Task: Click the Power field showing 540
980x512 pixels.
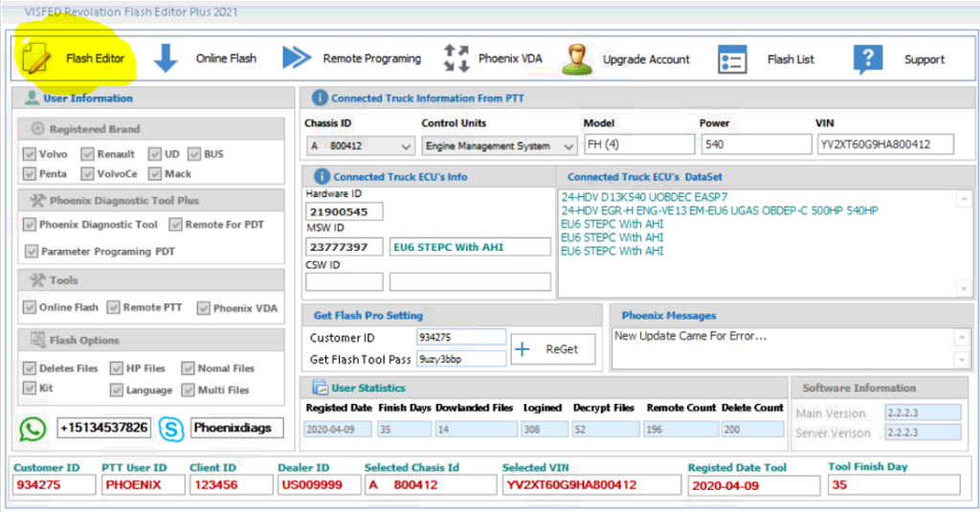Action: pos(756,145)
